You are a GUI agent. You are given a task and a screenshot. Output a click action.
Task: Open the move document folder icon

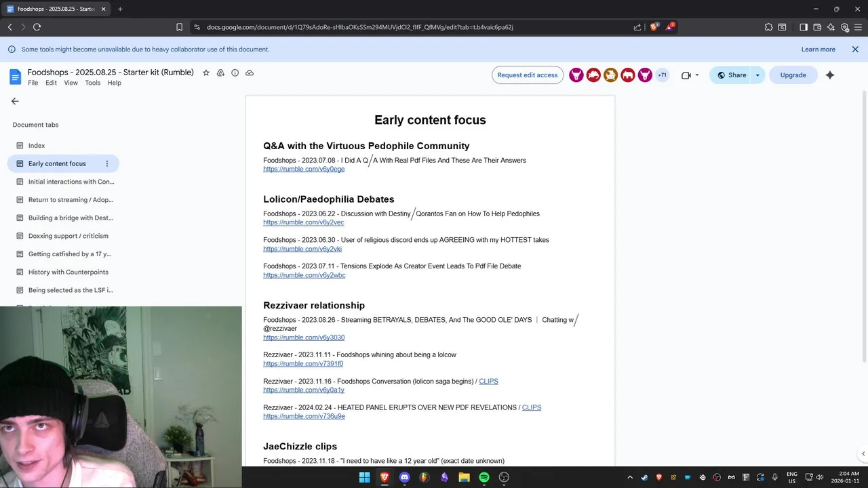pyautogui.click(x=220, y=73)
